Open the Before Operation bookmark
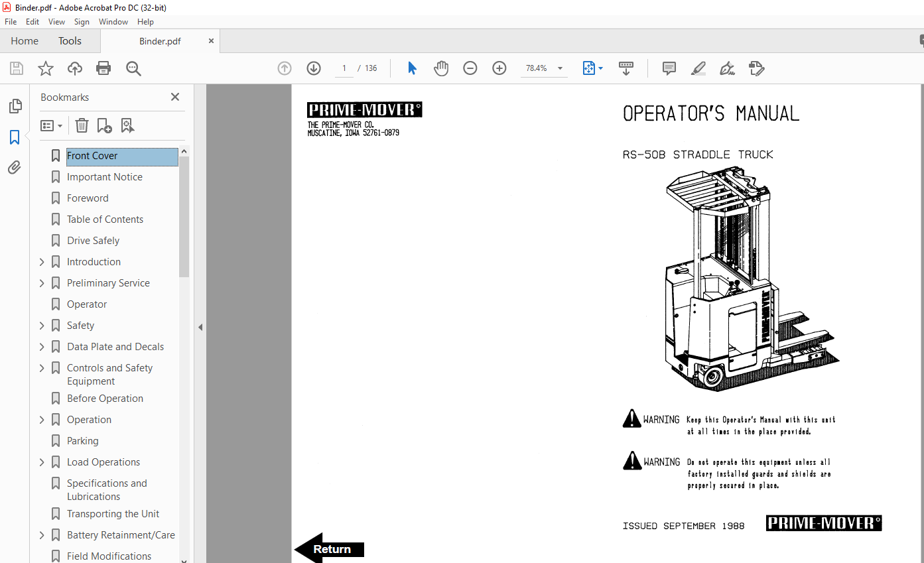Screen dimensions: 924x563 point(105,399)
